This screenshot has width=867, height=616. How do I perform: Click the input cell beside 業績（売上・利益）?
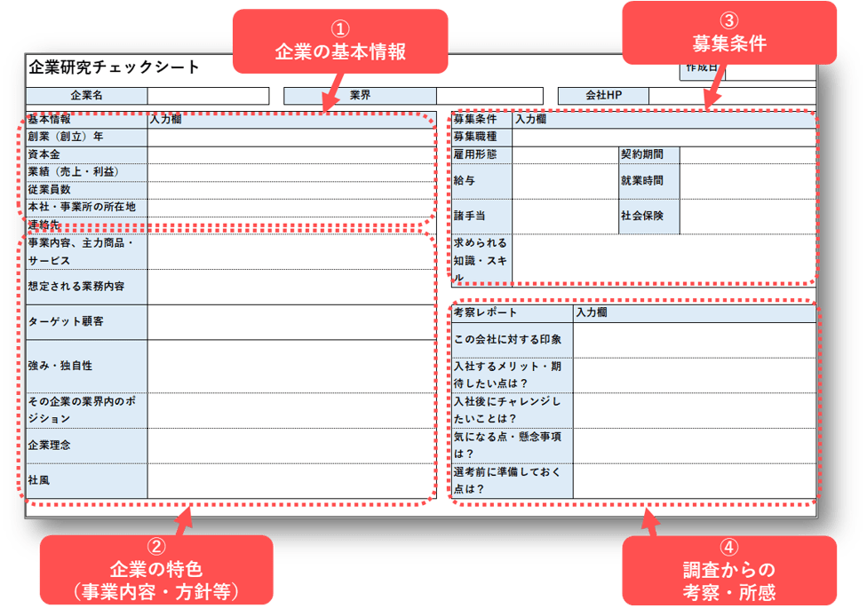[291, 172]
